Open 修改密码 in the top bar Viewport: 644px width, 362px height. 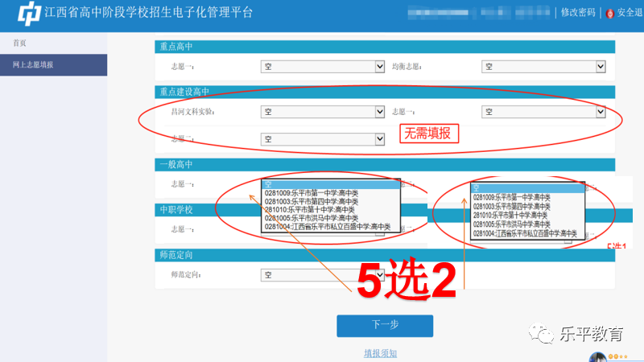pyautogui.click(x=578, y=13)
